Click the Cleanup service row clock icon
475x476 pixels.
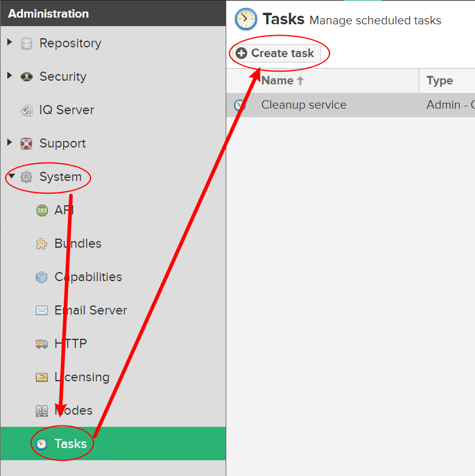pyautogui.click(x=240, y=105)
